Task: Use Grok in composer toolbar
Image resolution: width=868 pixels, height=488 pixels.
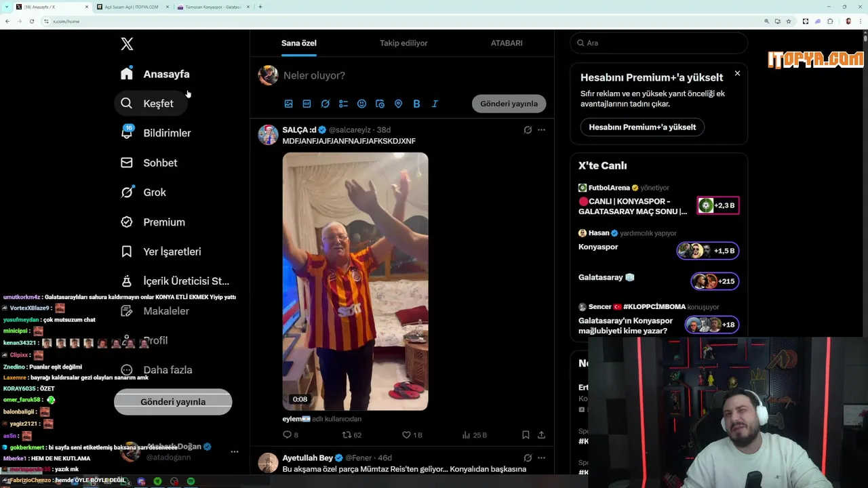Action: (x=325, y=104)
